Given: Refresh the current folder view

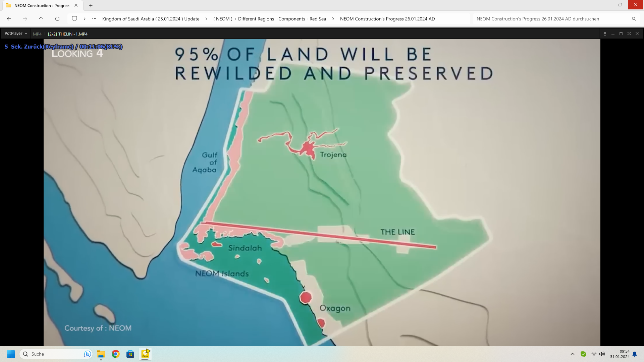Looking at the screenshot, I should tap(57, 19).
